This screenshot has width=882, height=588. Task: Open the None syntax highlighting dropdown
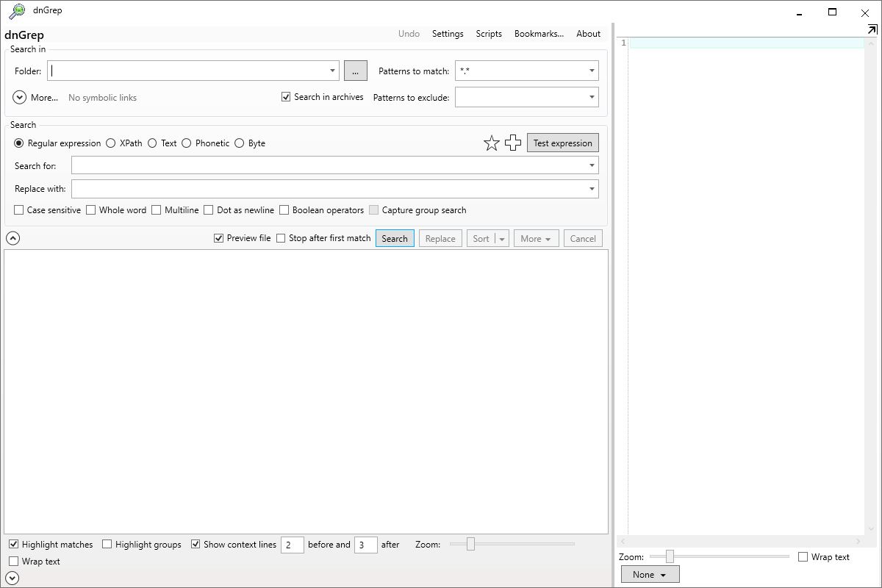(x=650, y=574)
